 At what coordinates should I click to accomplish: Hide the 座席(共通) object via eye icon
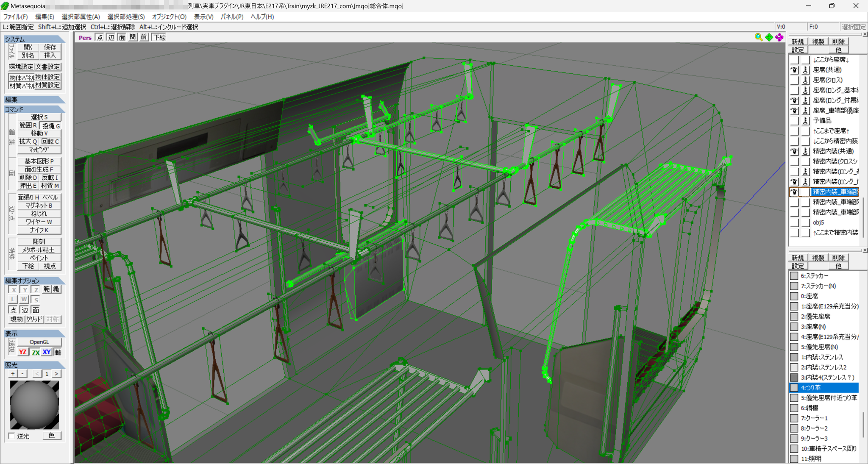coord(794,70)
